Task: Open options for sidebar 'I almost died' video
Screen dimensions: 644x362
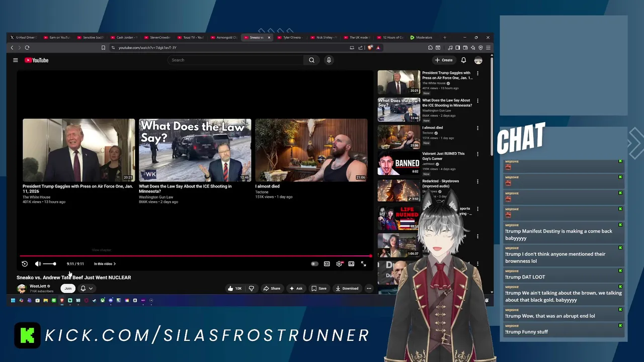Action: click(x=477, y=128)
